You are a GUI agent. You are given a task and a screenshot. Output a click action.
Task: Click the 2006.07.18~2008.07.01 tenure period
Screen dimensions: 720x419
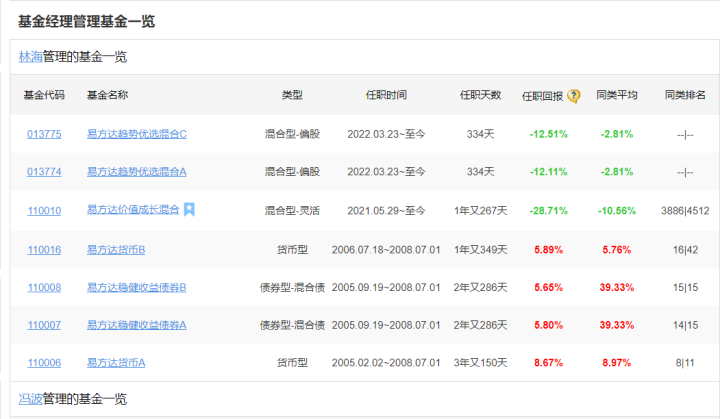click(386, 250)
